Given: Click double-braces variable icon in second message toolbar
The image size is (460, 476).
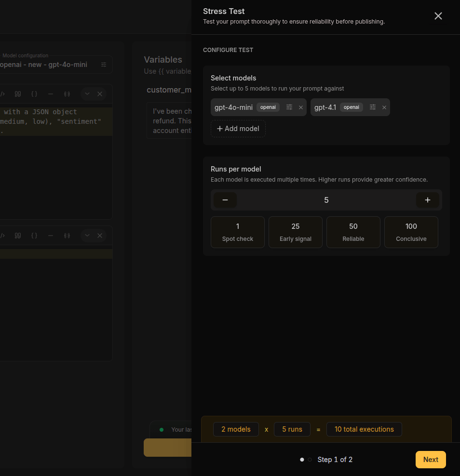Looking at the screenshot, I should pos(67,236).
